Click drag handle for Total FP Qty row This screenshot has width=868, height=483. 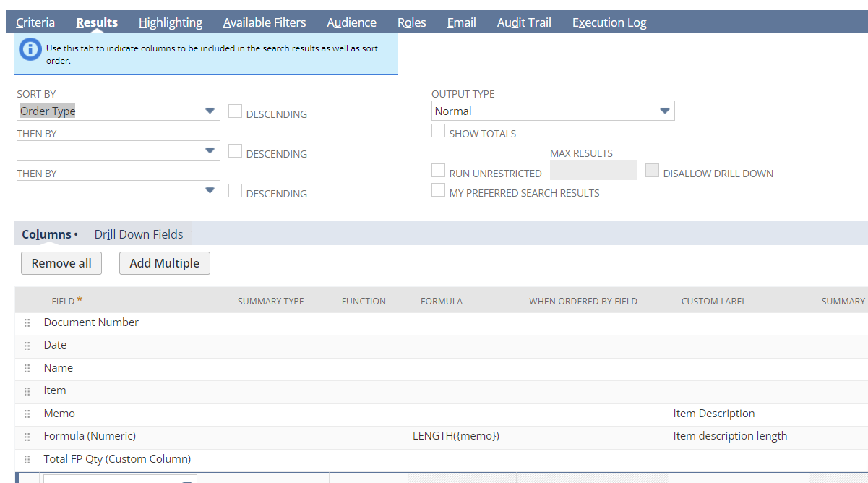tap(27, 460)
